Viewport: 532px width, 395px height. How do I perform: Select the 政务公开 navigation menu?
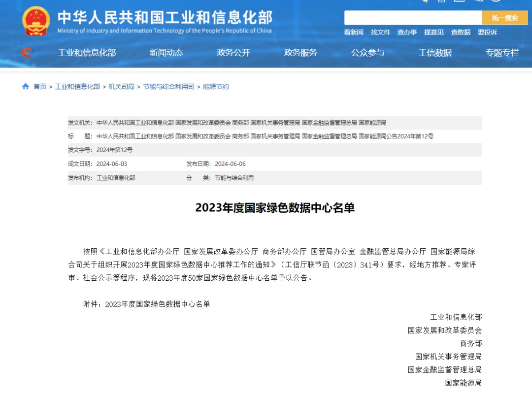[x=233, y=53]
